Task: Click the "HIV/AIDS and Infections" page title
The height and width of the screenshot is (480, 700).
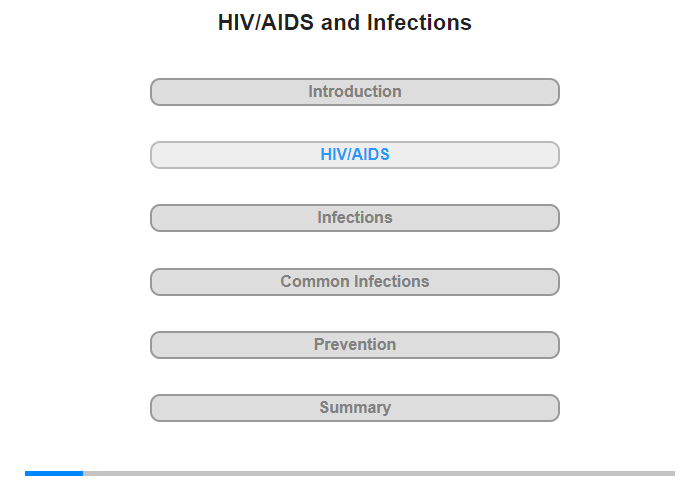Action: point(345,22)
